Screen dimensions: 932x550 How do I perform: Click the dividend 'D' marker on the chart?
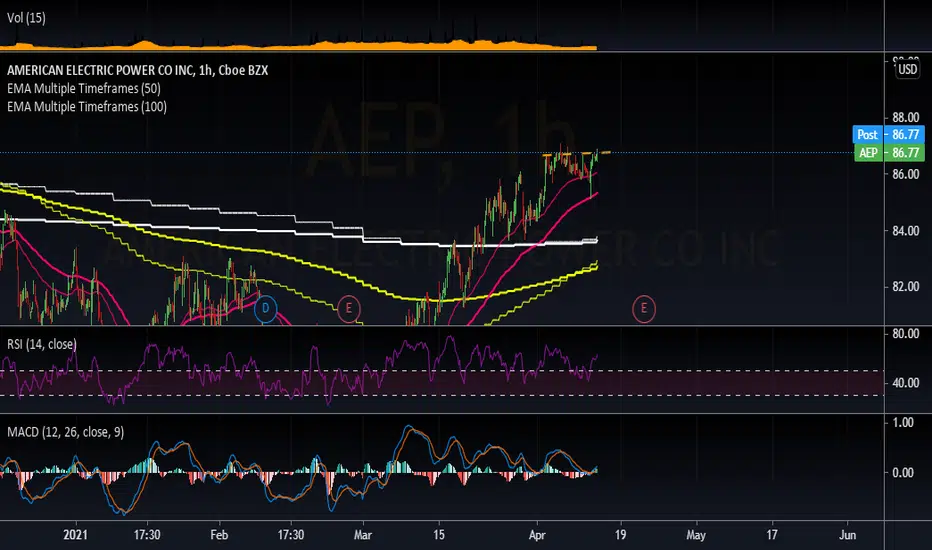click(266, 309)
